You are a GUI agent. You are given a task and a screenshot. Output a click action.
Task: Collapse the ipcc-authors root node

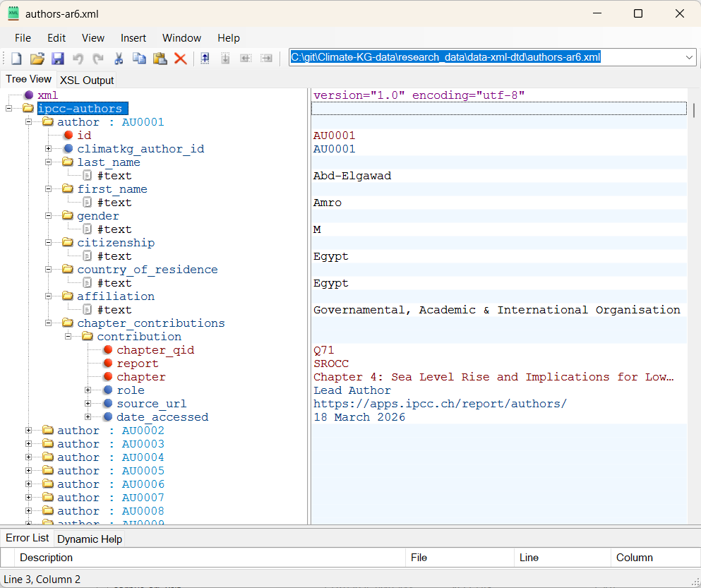[9, 108]
